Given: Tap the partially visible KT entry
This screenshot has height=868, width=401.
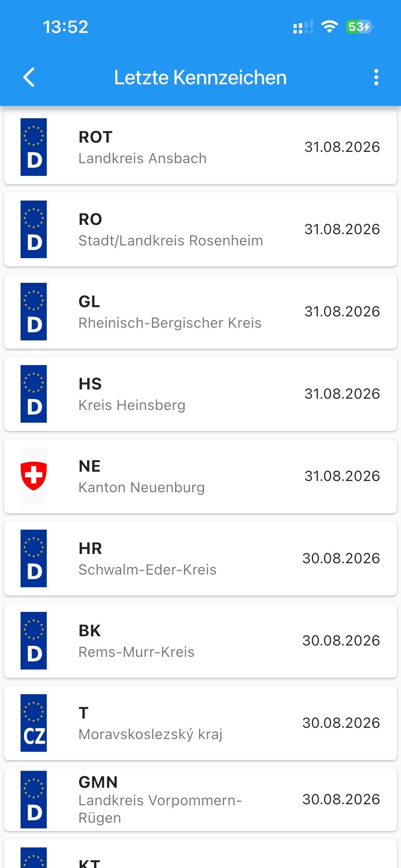Looking at the screenshot, I should point(200,854).
